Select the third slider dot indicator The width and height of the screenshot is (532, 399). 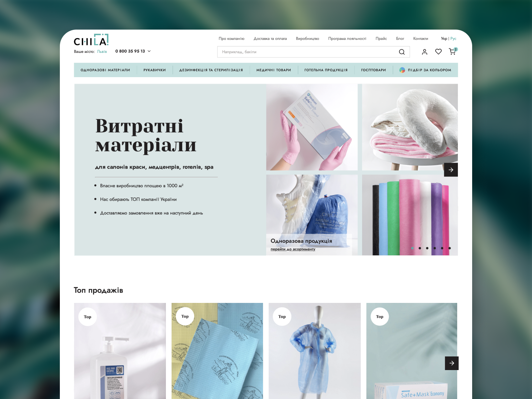[427, 248]
